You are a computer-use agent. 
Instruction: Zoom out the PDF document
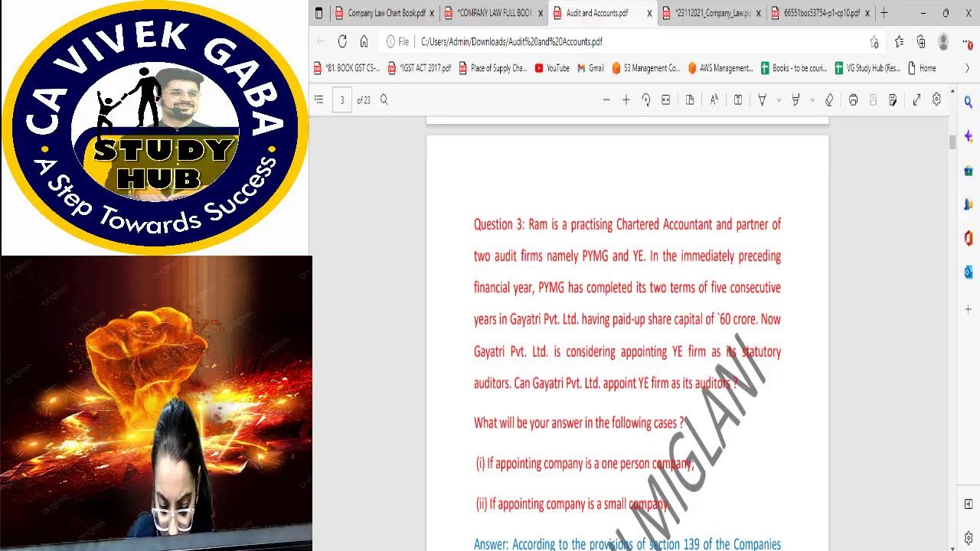pos(606,100)
